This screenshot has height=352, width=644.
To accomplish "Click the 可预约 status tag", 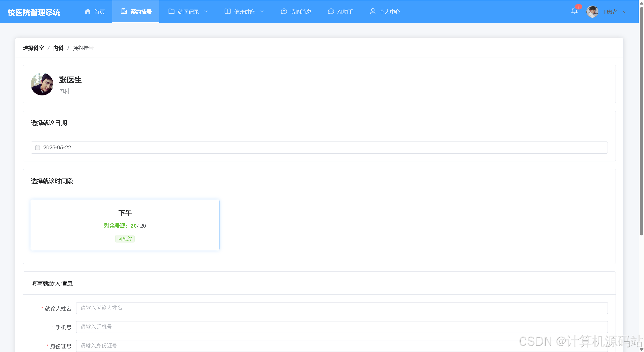I will tap(125, 239).
